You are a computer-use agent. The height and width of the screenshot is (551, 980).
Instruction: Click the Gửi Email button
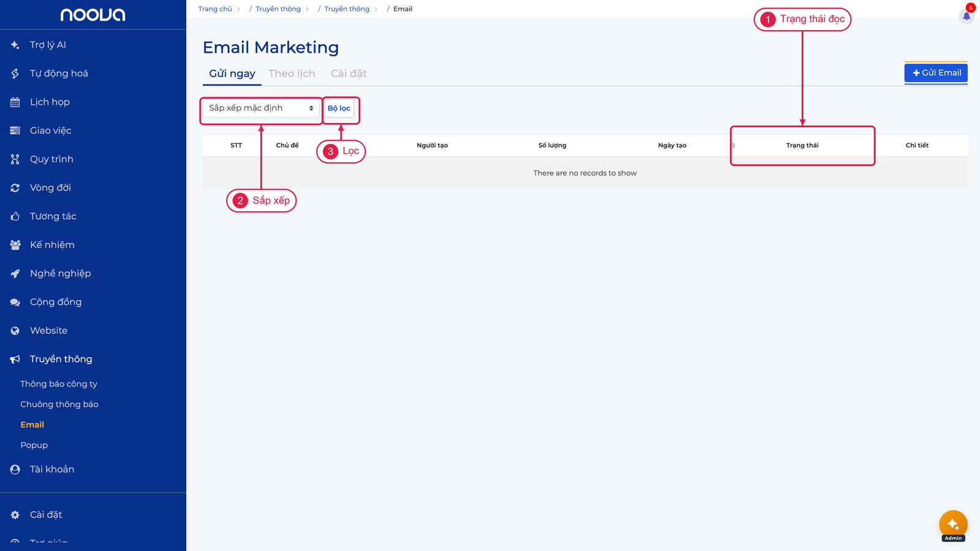coord(936,73)
